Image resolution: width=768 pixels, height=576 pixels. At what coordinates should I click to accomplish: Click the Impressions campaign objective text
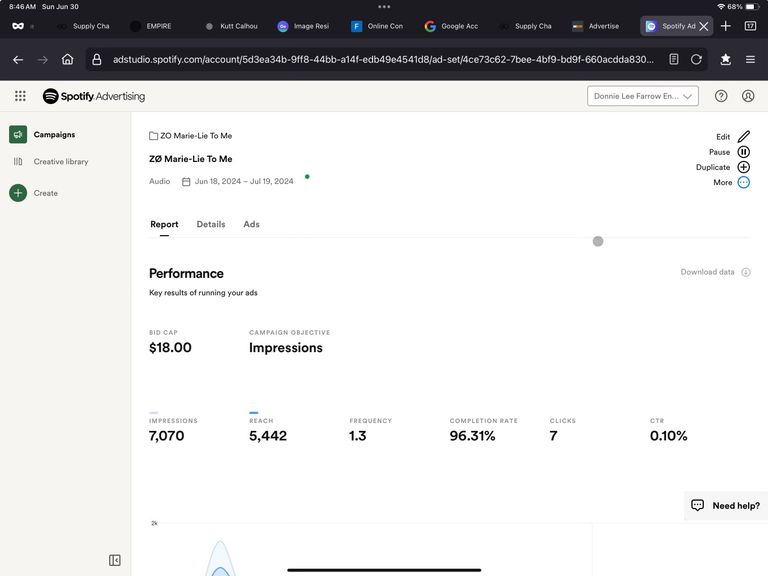[x=286, y=348]
